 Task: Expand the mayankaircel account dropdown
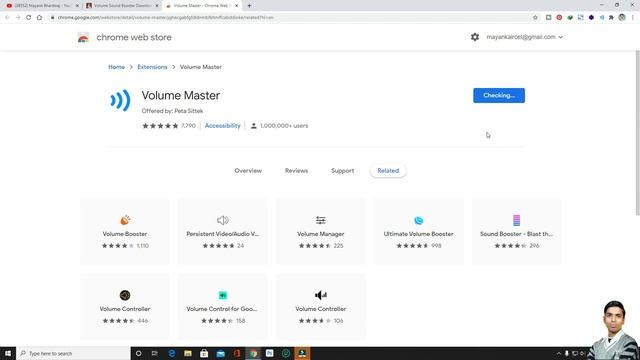[x=524, y=37]
